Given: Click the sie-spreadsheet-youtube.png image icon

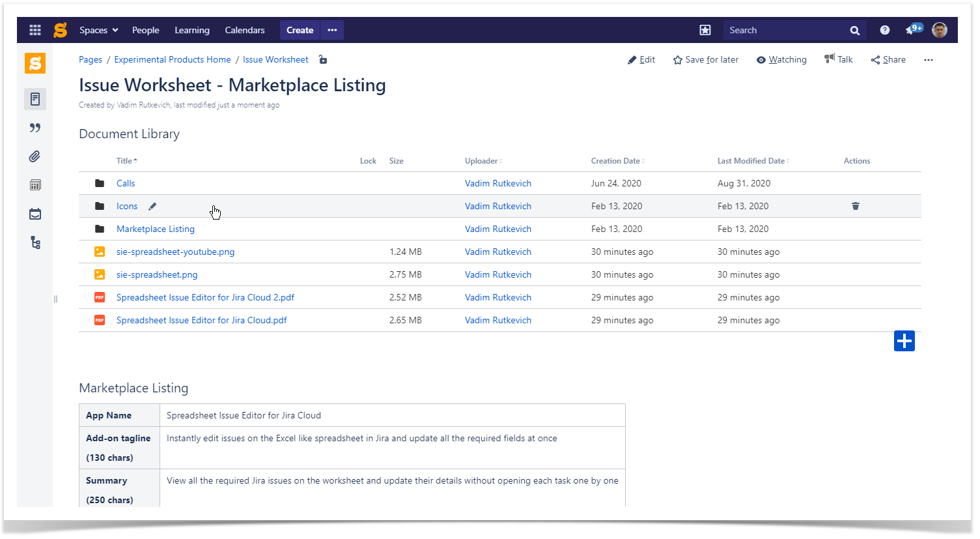Looking at the screenshot, I should pyautogui.click(x=100, y=252).
